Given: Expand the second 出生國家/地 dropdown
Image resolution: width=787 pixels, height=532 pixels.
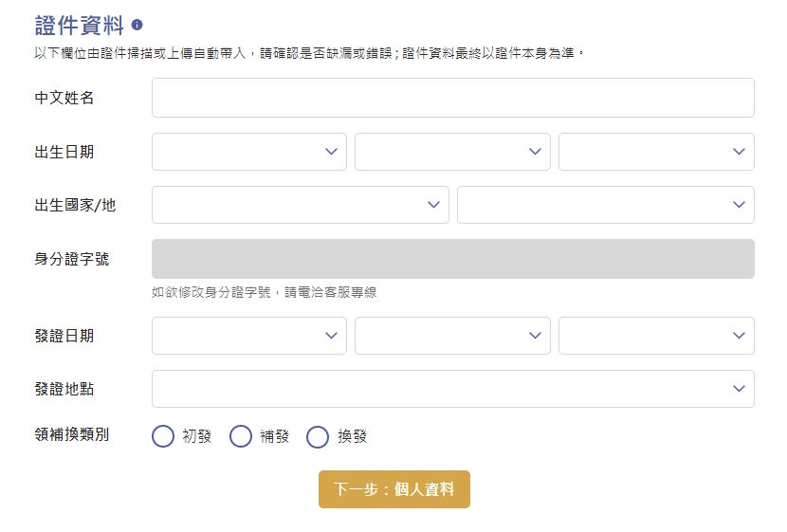Looking at the screenshot, I should 606,205.
